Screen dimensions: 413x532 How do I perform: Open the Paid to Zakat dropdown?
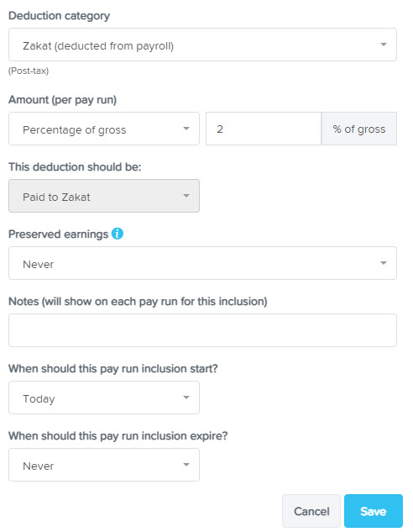point(104,196)
